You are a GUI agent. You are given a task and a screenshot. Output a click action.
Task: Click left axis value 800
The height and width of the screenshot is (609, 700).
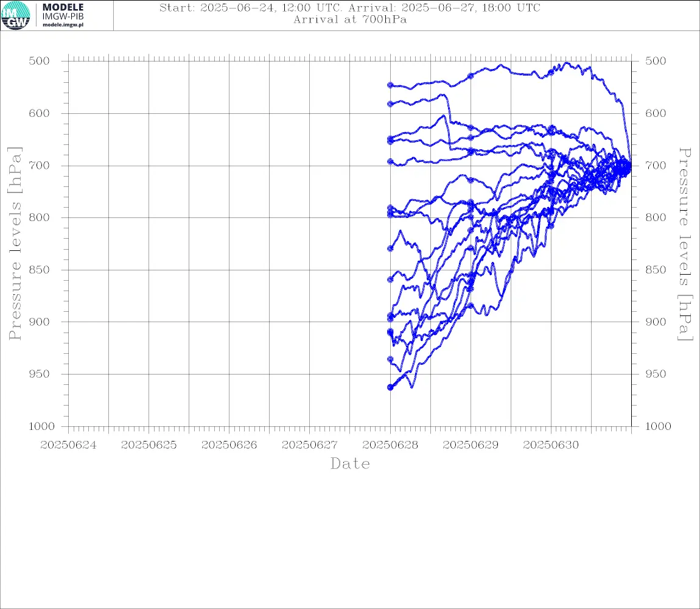(x=40, y=217)
